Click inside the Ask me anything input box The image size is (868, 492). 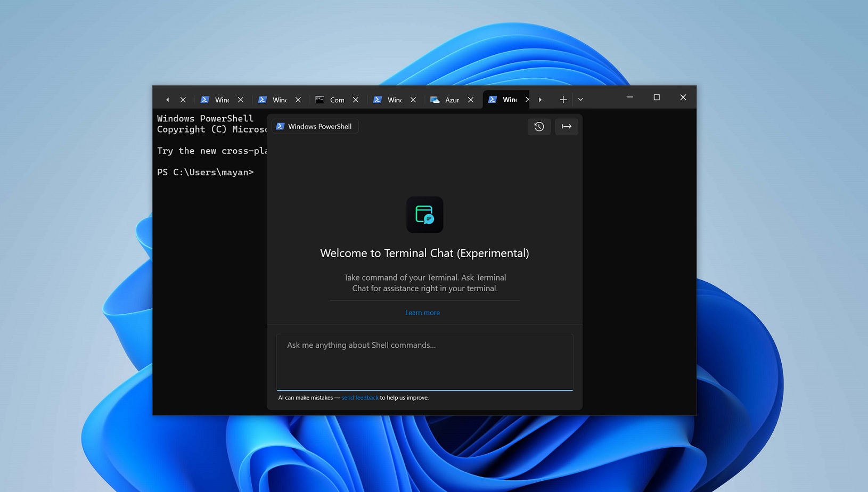424,362
